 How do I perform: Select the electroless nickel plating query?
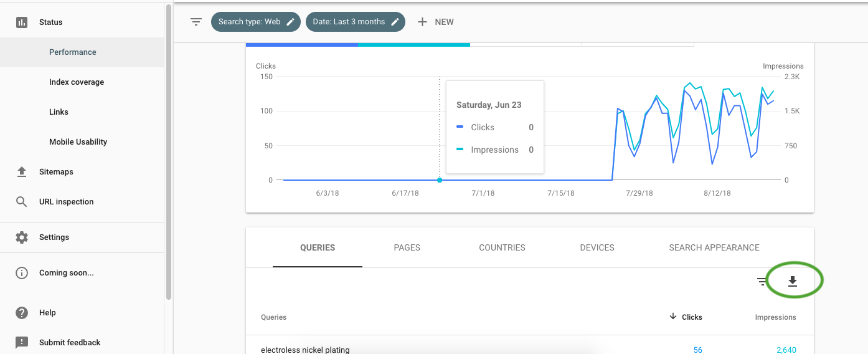[305, 350]
